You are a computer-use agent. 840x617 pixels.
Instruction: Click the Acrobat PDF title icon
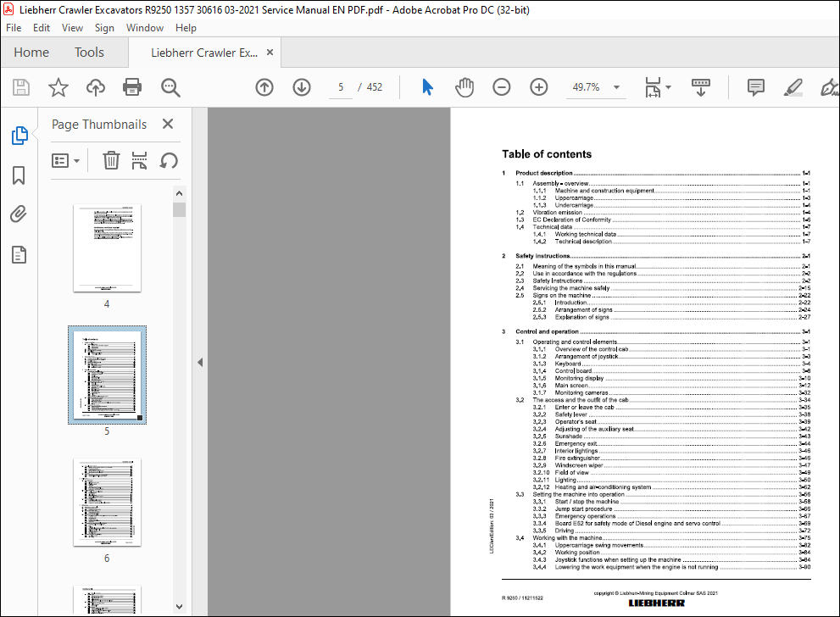8,9
